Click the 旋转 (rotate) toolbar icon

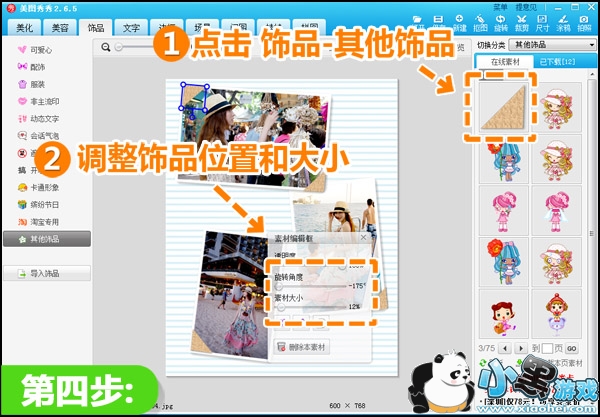pos(502,21)
